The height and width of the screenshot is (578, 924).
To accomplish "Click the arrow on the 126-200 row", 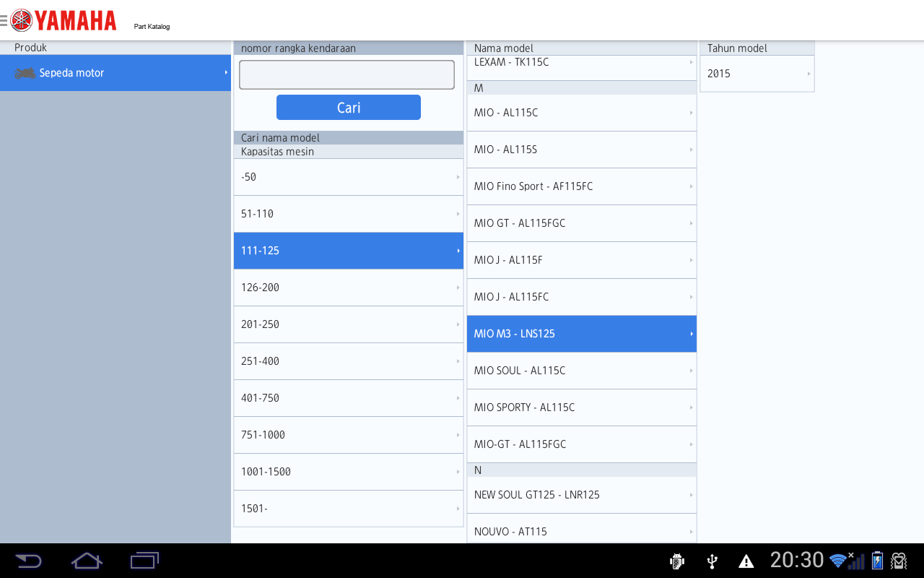I will pyautogui.click(x=458, y=288).
